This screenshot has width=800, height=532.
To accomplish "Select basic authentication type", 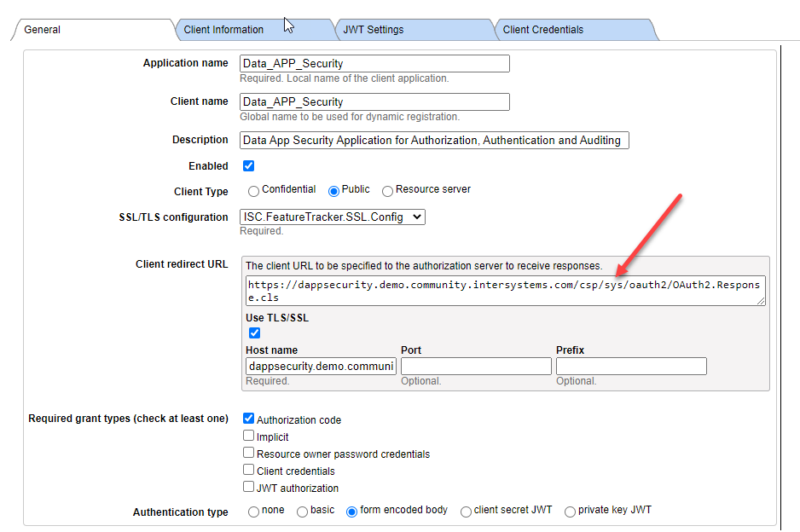I will pyautogui.click(x=303, y=512).
